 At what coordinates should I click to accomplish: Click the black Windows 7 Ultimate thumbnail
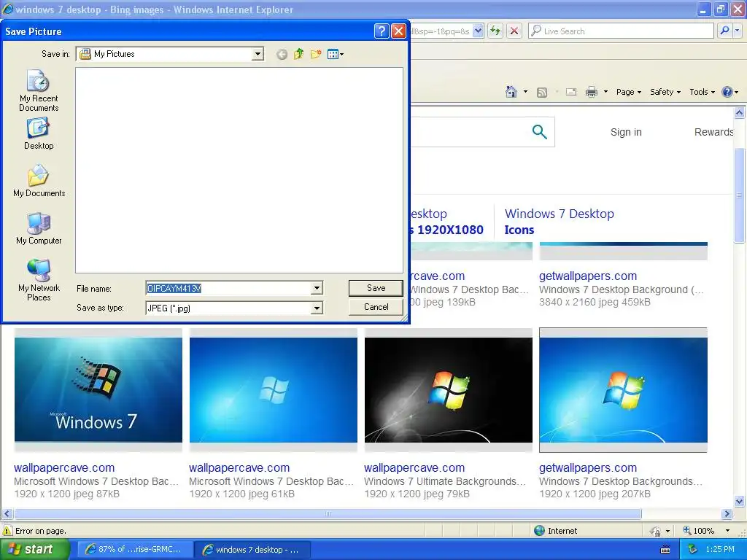point(449,390)
